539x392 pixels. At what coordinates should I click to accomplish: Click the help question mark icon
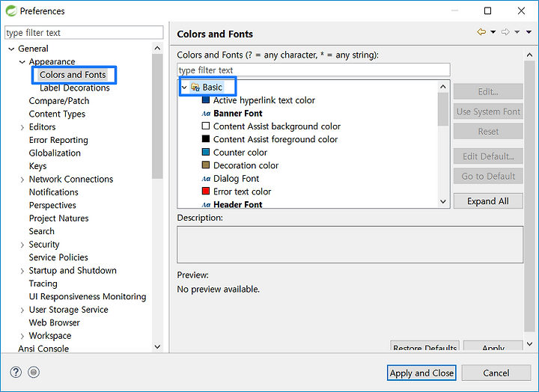coord(16,372)
